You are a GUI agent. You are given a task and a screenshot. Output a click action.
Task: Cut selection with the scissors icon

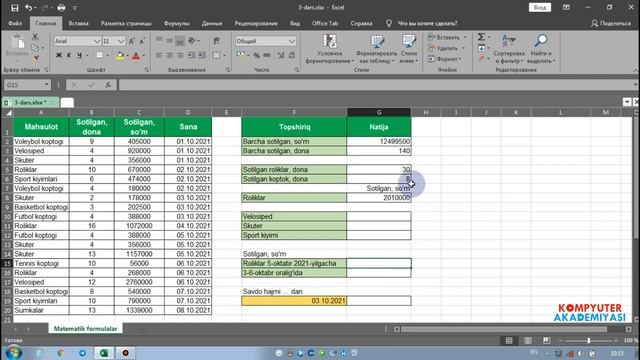click(x=36, y=37)
